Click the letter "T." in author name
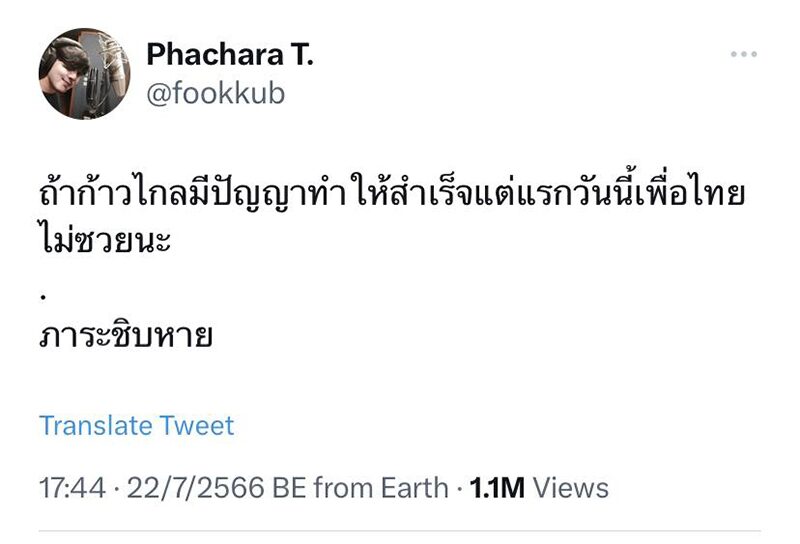The width and height of the screenshot is (800, 544). click(x=303, y=54)
